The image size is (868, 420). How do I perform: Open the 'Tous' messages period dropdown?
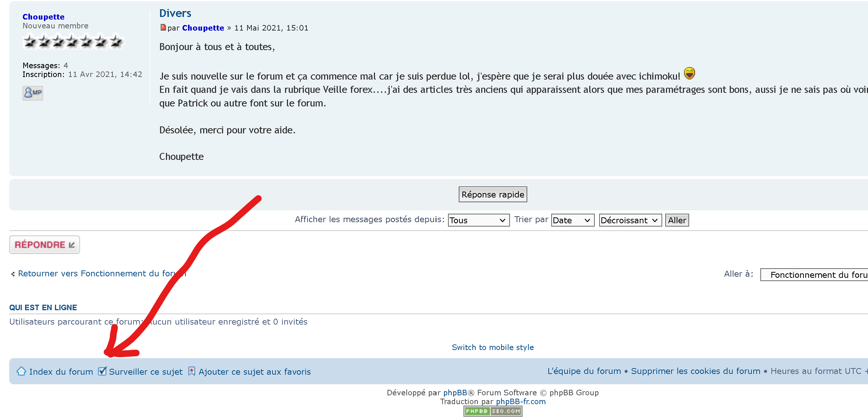(x=478, y=220)
